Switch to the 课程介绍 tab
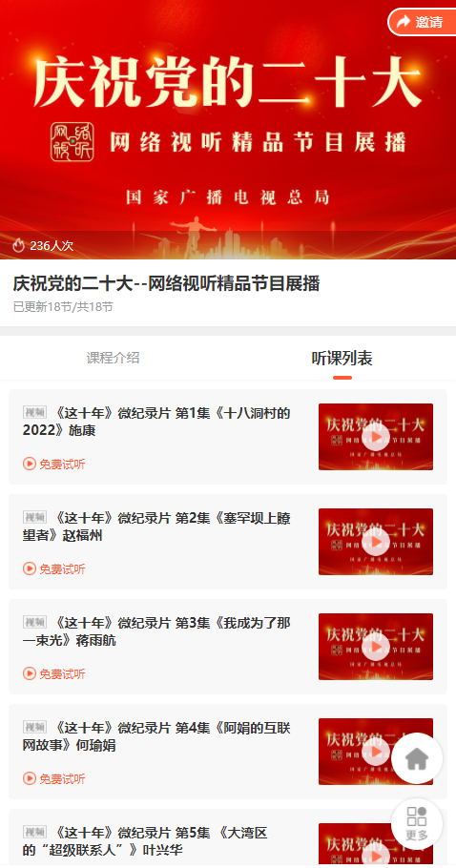Viewport: 456px width, 868px height. [113, 358]
